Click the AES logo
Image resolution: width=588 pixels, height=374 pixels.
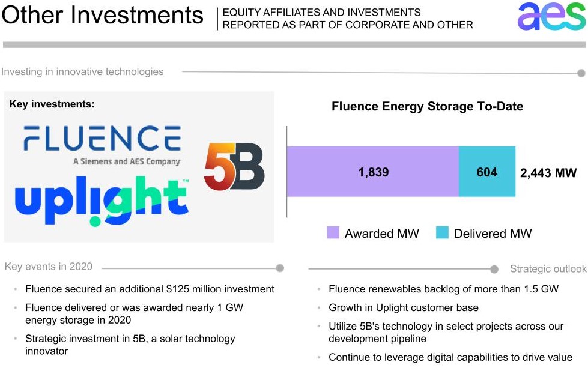550,17
